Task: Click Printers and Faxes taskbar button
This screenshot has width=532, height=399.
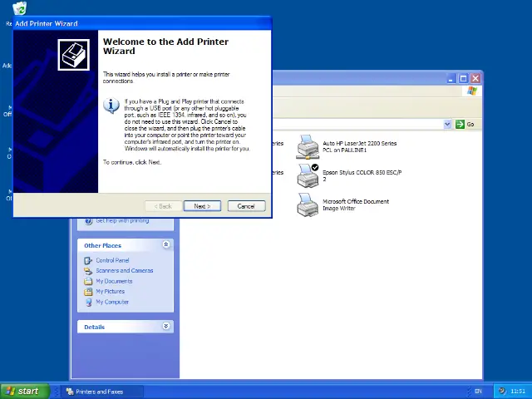Action: tap(101, 392)
